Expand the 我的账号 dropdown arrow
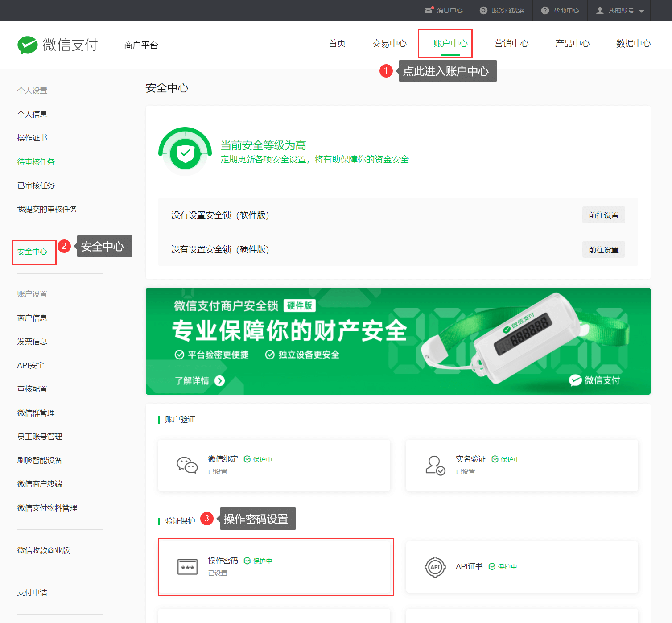 click(x=642, y=11)
